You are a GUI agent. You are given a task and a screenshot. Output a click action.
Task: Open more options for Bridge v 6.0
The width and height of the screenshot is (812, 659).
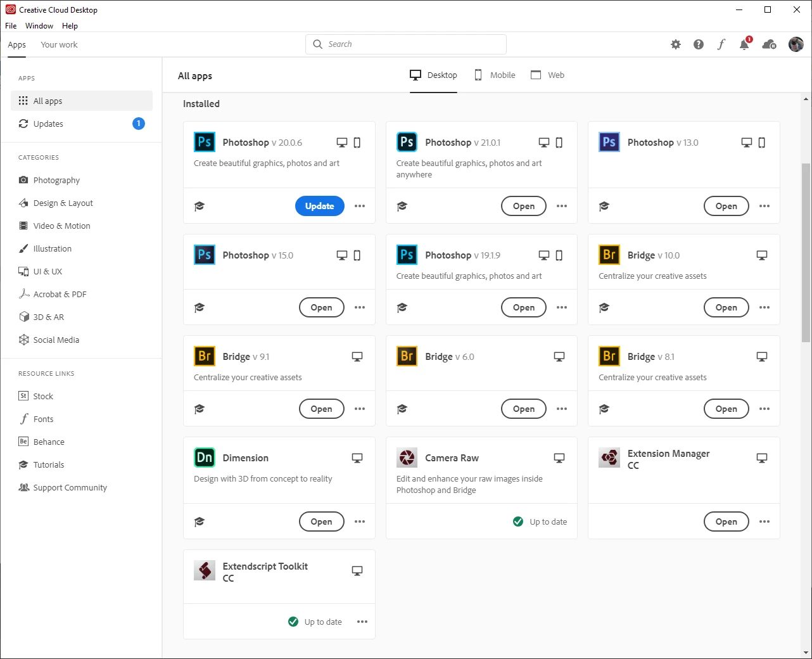[x=562, y=409]
